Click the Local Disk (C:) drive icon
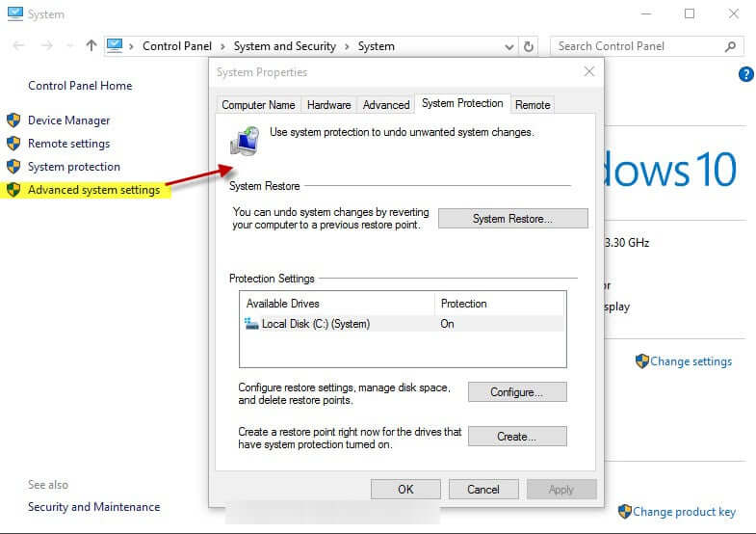Screen dimensions: 756x534 251,323
